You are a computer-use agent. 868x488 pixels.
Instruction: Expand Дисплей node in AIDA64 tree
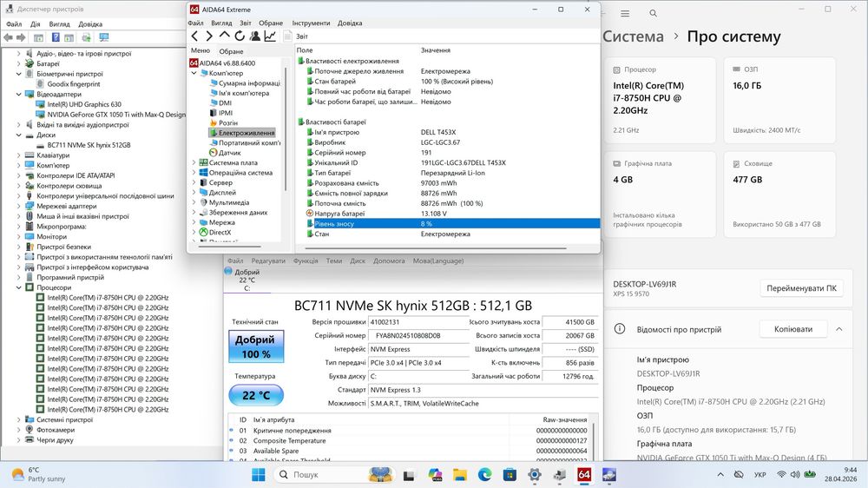coord(194,193)
